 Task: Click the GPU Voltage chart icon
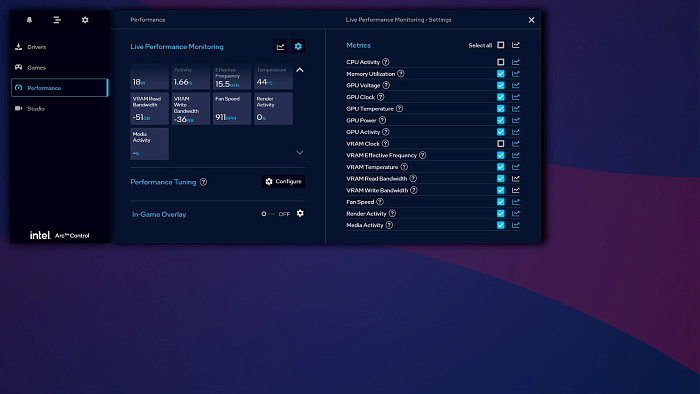516,85
